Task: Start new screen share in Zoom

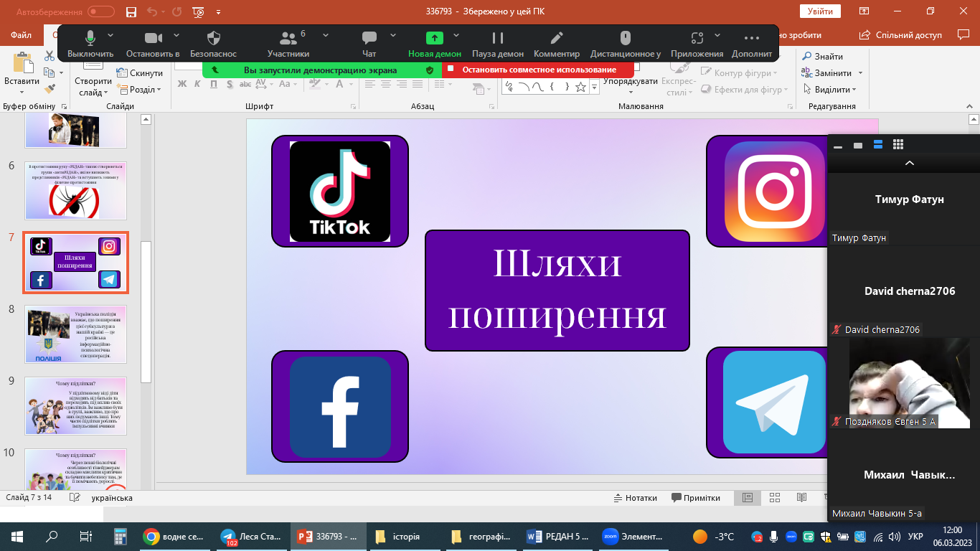Action: tap(435, 44)
